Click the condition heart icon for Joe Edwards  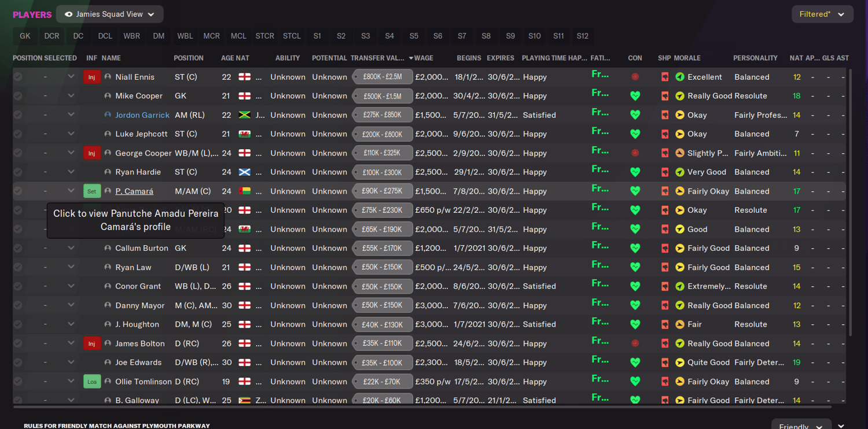click(635, 363)
